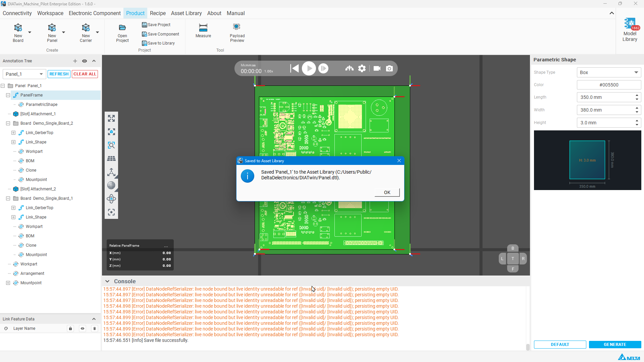
Task: Switch to Electronic Component tab
Action: click(95, 13)
